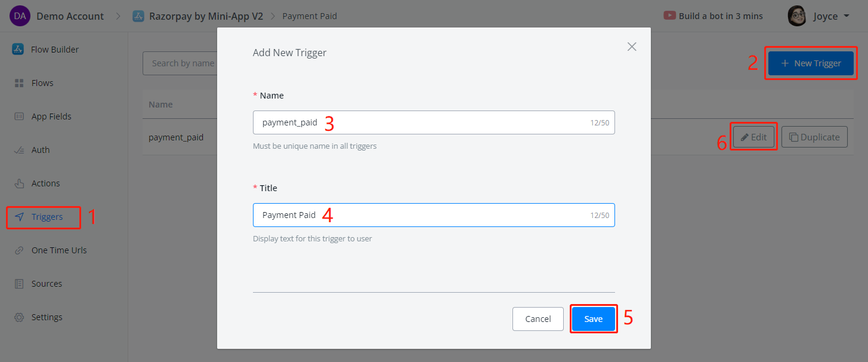
Task: Click the New Trigger button
Action: [x=811, y=63]
